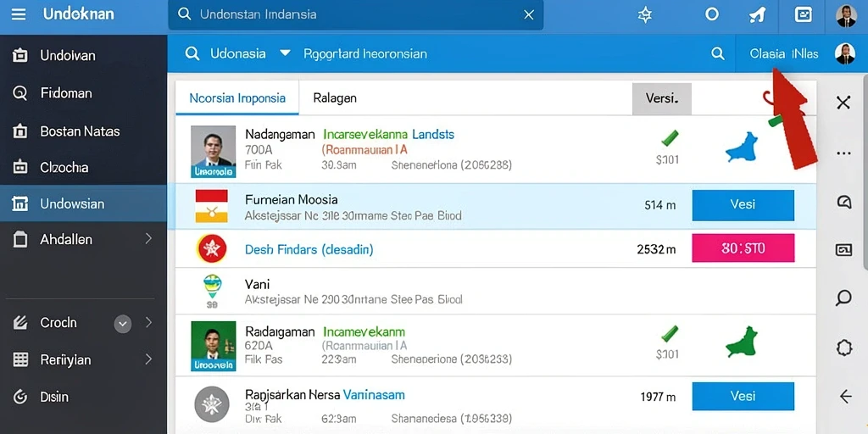The width and height of the screenshot is (868, 434).
Task: Select the 1977 m distance value
Action: point(658,397)
